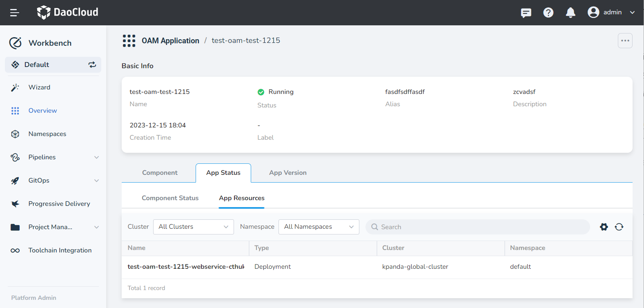Switch to the App Version tab
This screenshot has height=308, width=644.
click(x=287, y=173)
